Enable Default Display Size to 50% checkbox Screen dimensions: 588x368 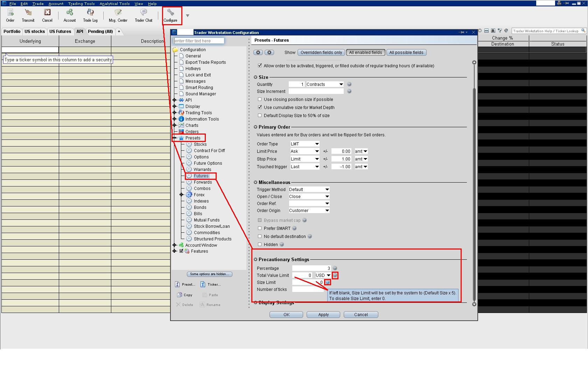point(260,115)
